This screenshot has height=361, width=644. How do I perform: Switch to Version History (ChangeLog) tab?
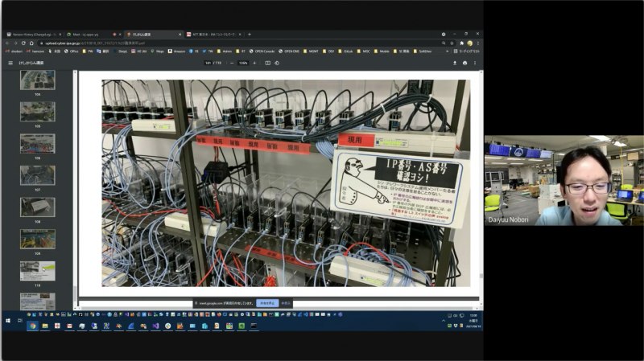point(32,35)
